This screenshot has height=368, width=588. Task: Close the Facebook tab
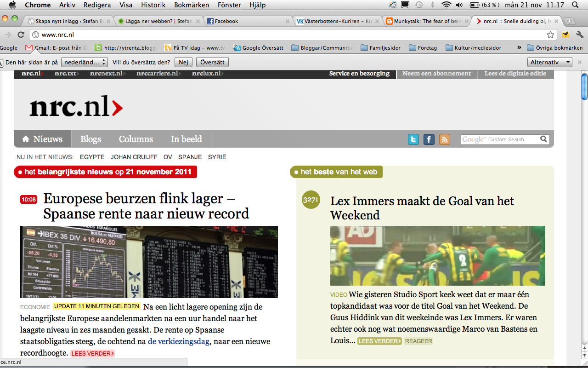288,21
